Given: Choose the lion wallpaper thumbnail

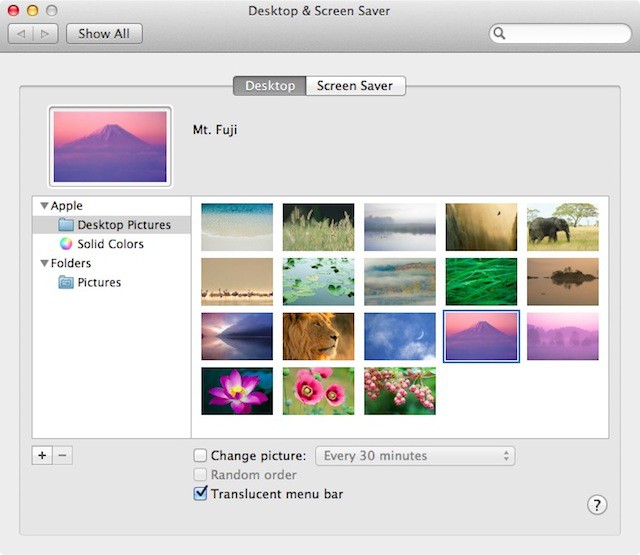Looking at the screenshot, I should click(318, 336).
